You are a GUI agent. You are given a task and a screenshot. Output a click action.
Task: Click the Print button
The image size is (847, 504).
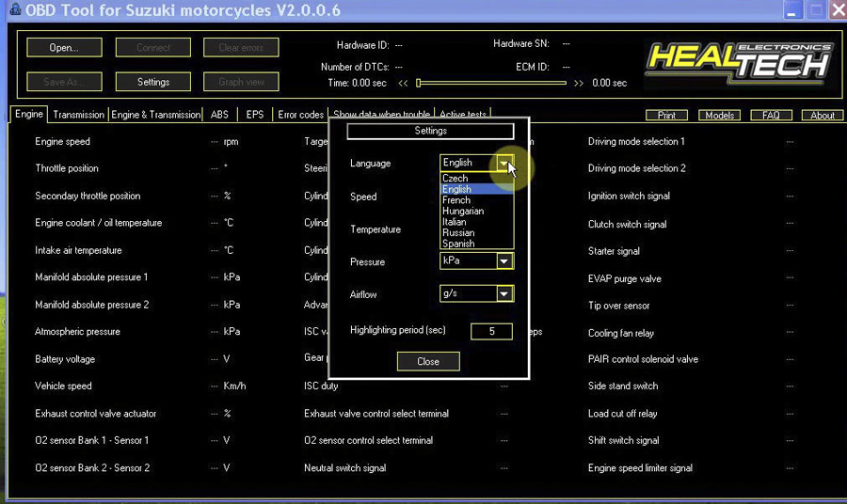click(x=666, y=116)
